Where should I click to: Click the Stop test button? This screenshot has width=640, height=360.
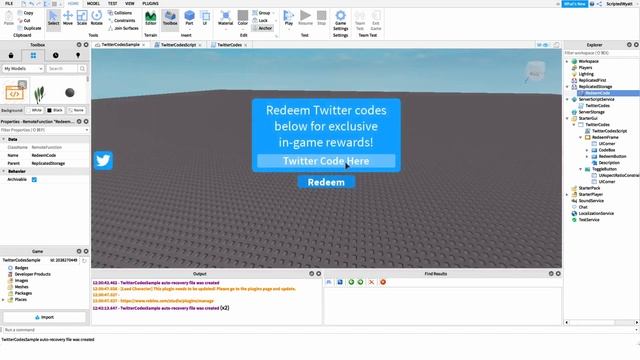point(322,18)
